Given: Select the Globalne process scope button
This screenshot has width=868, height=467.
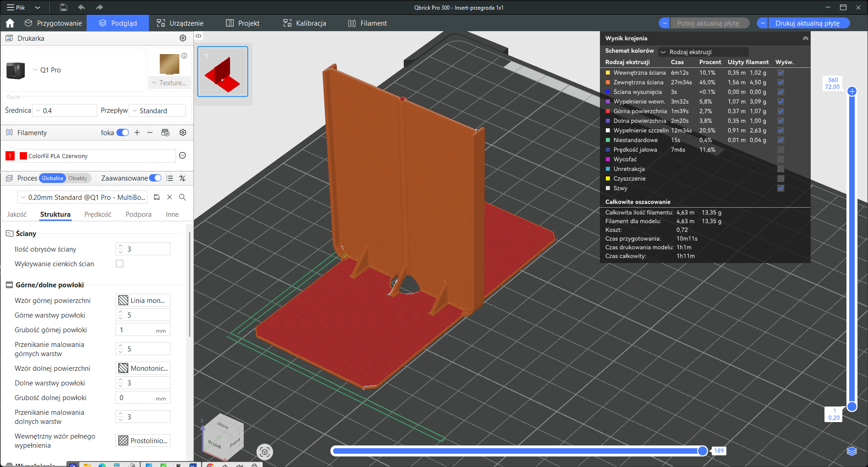Looking at the screenshot, I should pos(53,178).
